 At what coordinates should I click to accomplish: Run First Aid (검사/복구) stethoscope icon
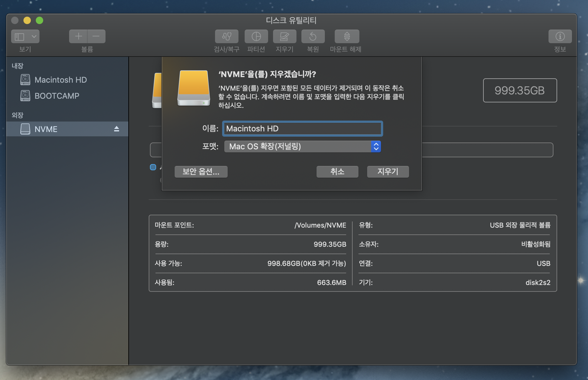pyautogui.click(x=227, y=36)
